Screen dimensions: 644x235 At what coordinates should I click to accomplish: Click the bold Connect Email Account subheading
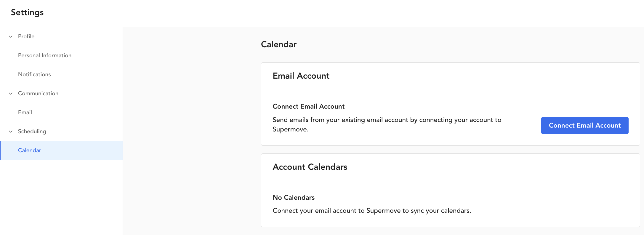click(x=308, y=107)
